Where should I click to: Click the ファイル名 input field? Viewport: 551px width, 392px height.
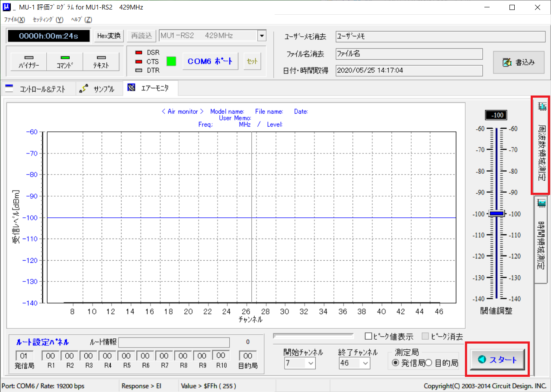pyautogui.click(x=409, y=54)
